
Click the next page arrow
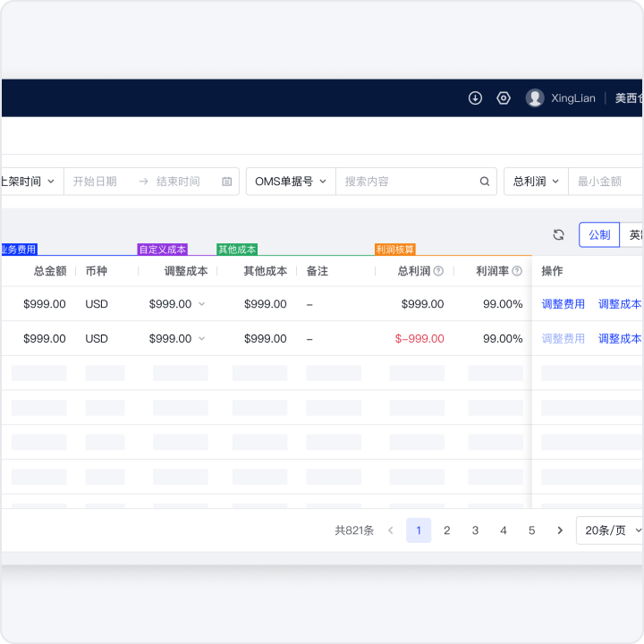click(x=560, y=530)
